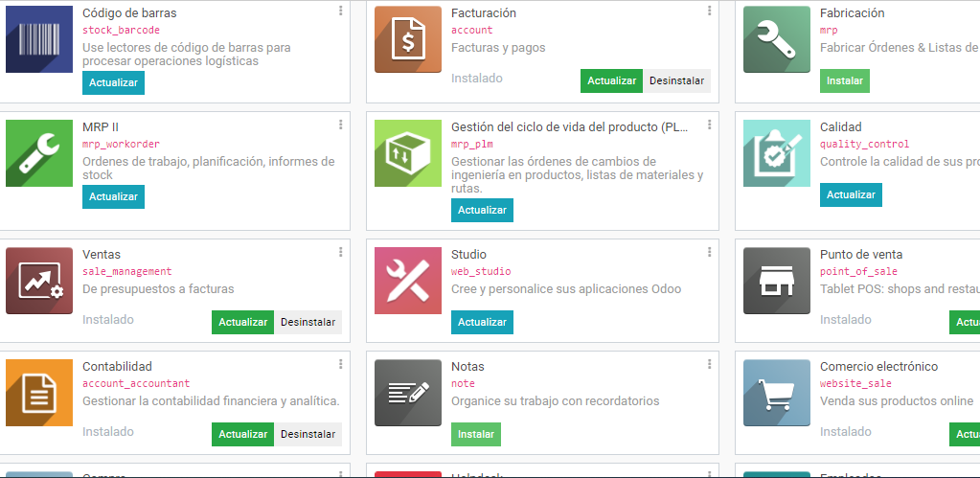Uninstall the Ventas module
Viewport: 980px width, 478px height.
308,322
